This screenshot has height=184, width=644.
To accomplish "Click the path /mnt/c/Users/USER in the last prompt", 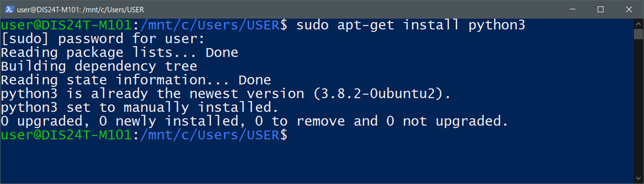I will pos(209,135).
